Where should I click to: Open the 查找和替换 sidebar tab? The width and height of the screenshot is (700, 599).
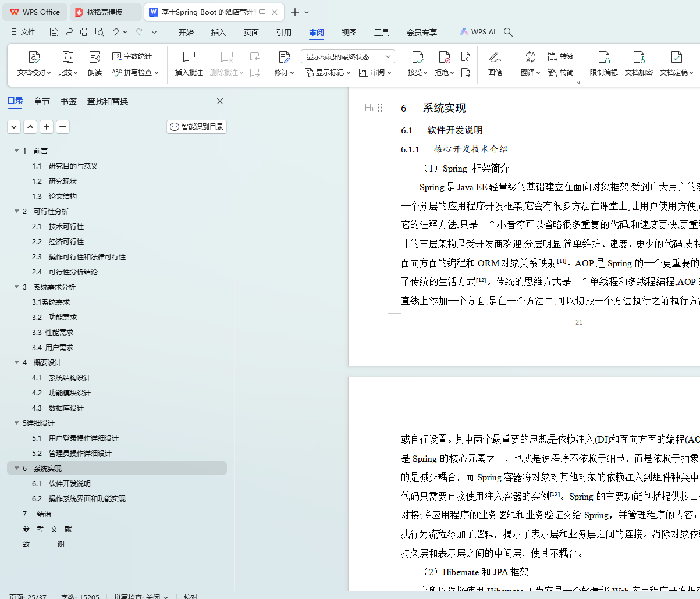point(108,101)
